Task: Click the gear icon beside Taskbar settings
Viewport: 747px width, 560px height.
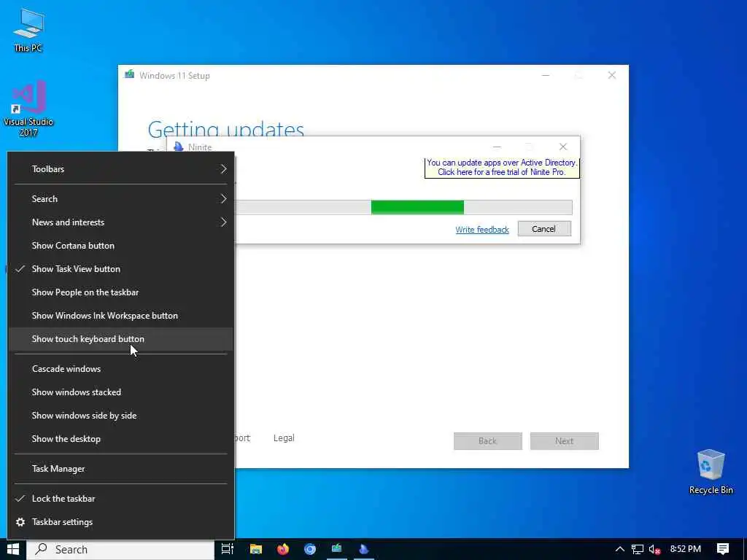Action: (x=20, y=522)
